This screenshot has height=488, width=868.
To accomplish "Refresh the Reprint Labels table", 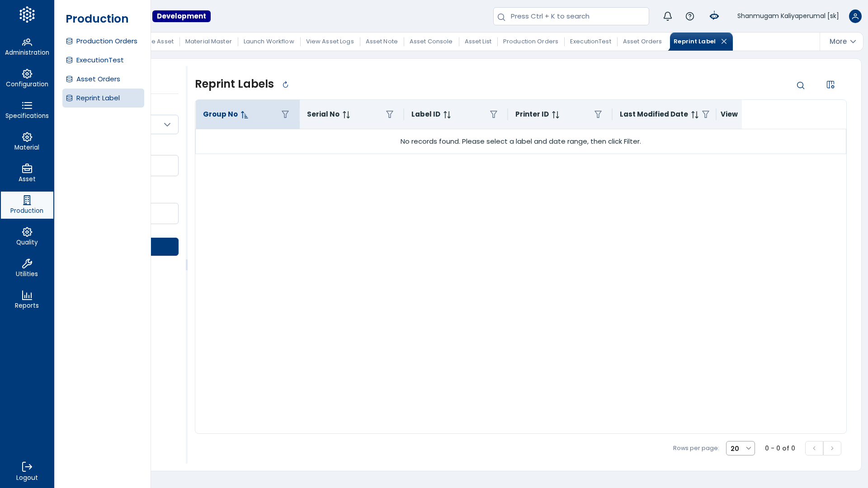I will 285,84.
